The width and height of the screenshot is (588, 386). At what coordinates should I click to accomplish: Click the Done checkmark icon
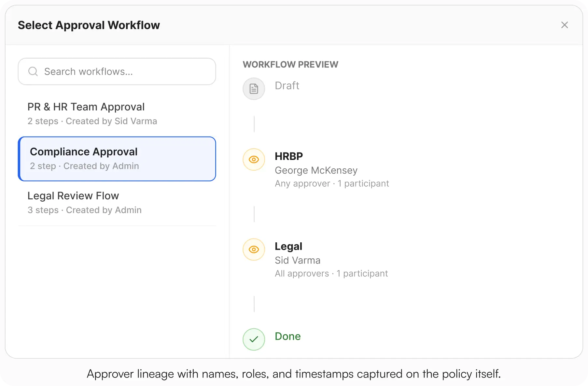coord(254,339)
